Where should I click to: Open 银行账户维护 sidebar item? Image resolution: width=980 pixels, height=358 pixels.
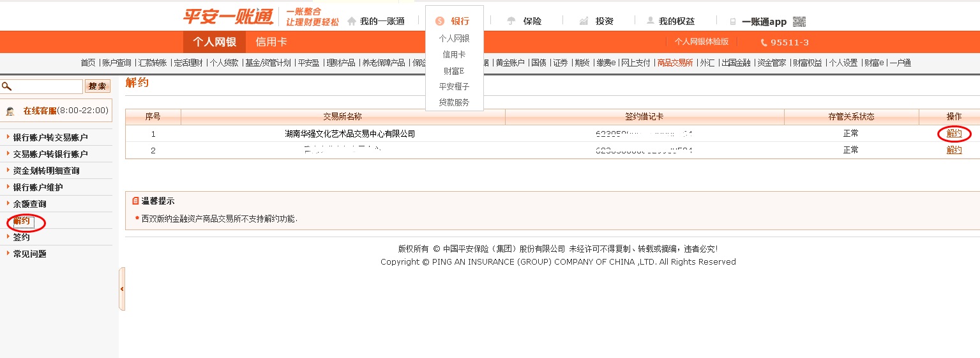(x=38, y=187)
